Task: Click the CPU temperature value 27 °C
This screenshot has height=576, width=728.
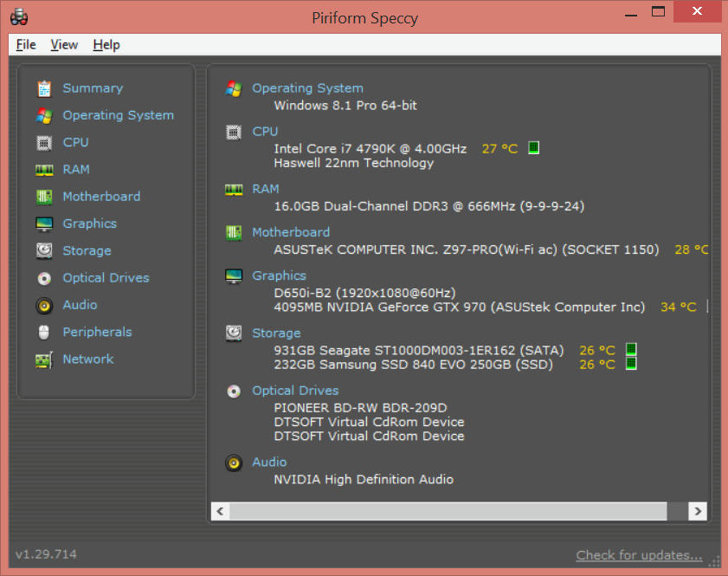Action: (x=500, y=149)
